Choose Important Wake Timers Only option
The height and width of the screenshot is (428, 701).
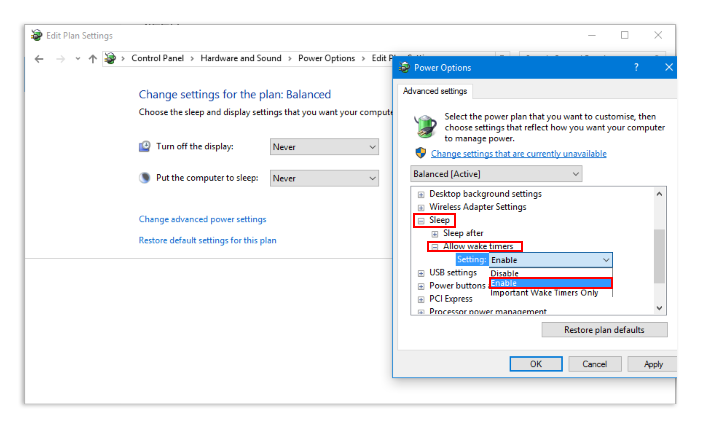544,293
